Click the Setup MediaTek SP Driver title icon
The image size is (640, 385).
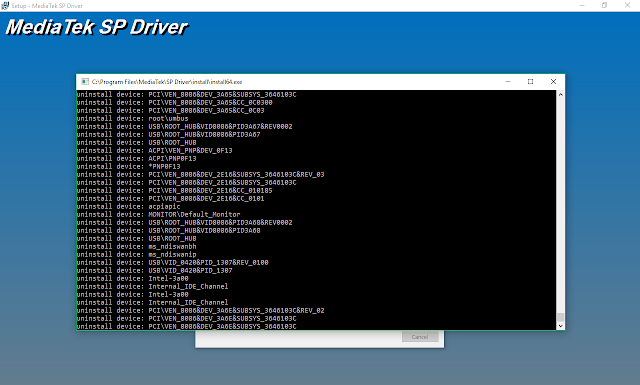click(x=5, y=6)
